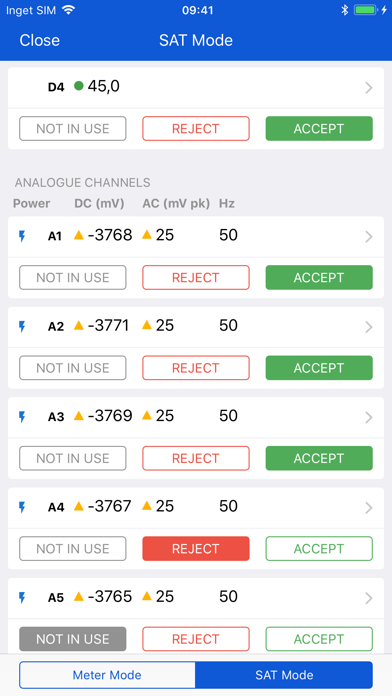
Task: Open details via the D4 row chevron
Action: (368, 88)
